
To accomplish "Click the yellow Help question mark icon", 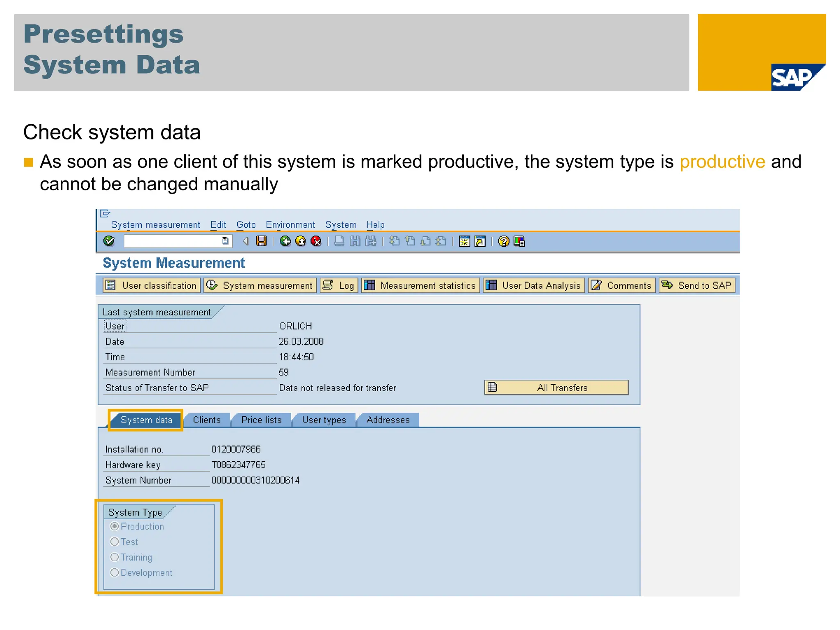I will [x=504, y=241].
